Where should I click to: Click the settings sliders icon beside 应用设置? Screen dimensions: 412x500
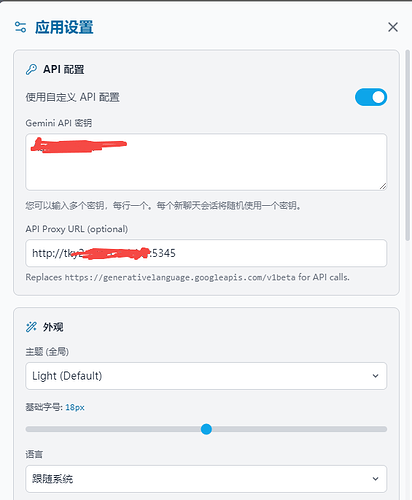(x=20, y=27)
